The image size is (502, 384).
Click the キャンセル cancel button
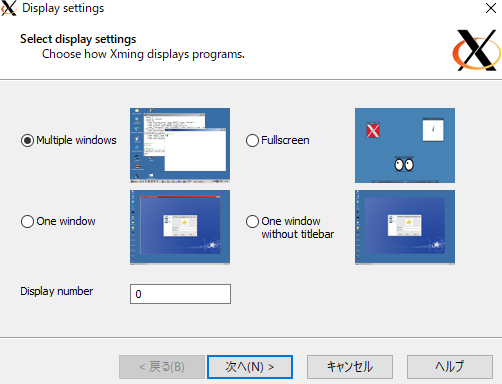(350, 367)
